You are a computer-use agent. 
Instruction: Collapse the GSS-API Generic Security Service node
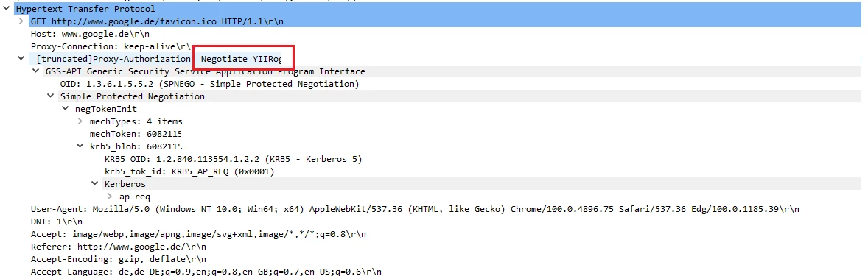tap(36, 71)
